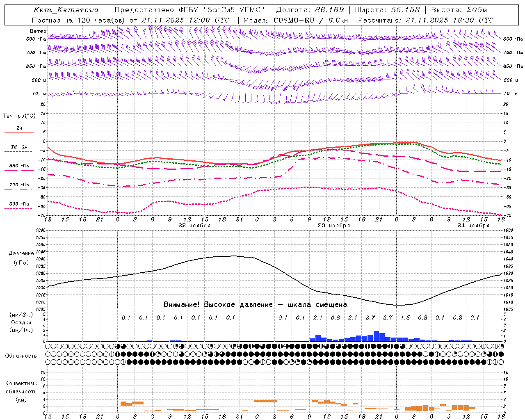Viewport: 525px width, 420px height.
Task: Select the Конвективн. облачность label
Action: tap(21, 388)
